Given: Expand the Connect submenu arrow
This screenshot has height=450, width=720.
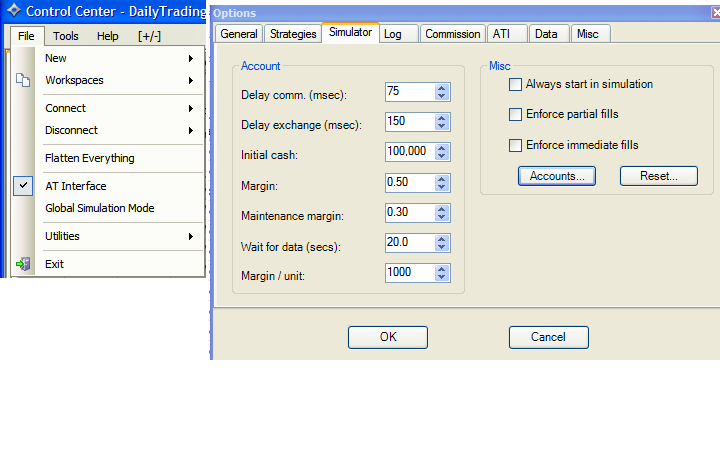Looking at the screenshot, I should click(x=191, y=108).
